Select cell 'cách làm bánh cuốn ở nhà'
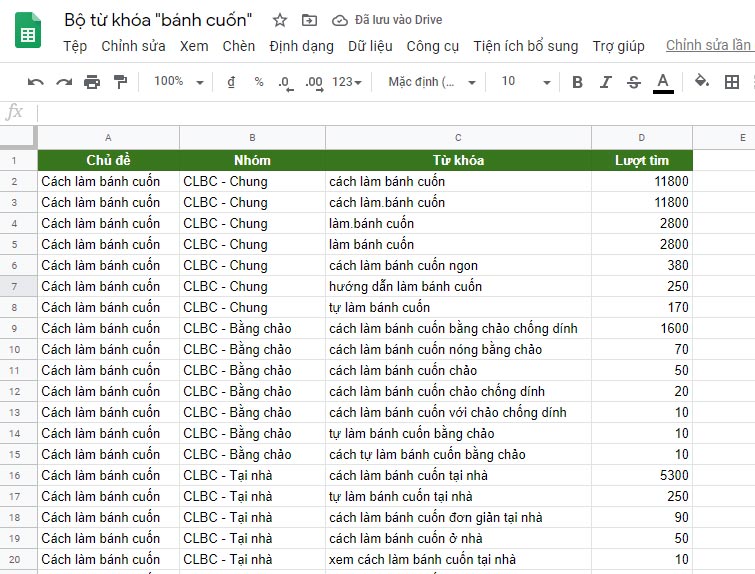The width and height of the screenshot is (755, 574). click(458, 538)
